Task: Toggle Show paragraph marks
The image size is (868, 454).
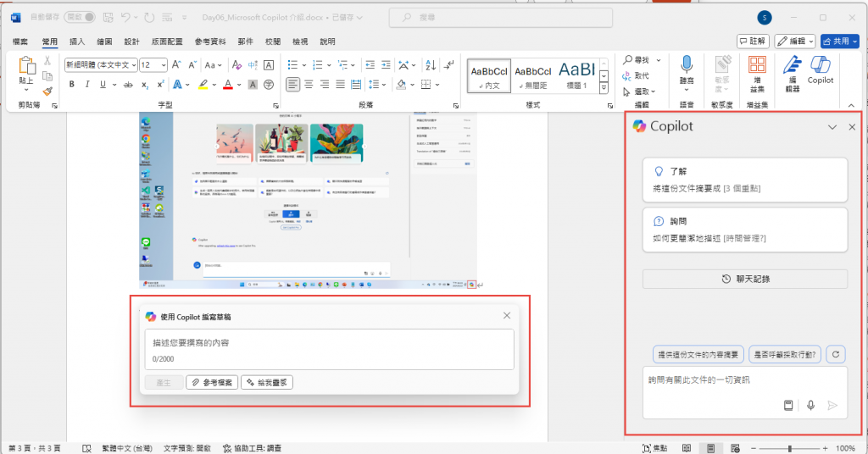Action: (449, 65)
